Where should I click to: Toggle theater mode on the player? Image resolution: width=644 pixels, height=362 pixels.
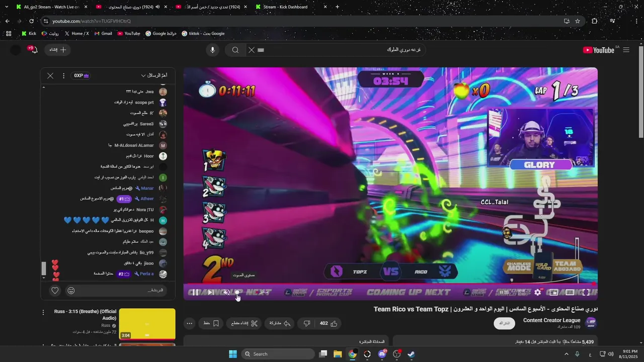coord(570,292)
